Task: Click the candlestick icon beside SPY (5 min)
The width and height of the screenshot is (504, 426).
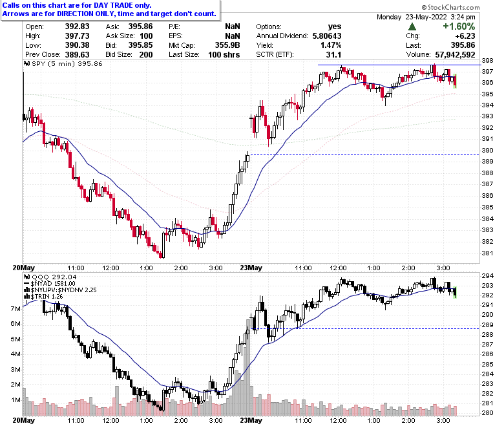Action: click(x=28, y=63)
